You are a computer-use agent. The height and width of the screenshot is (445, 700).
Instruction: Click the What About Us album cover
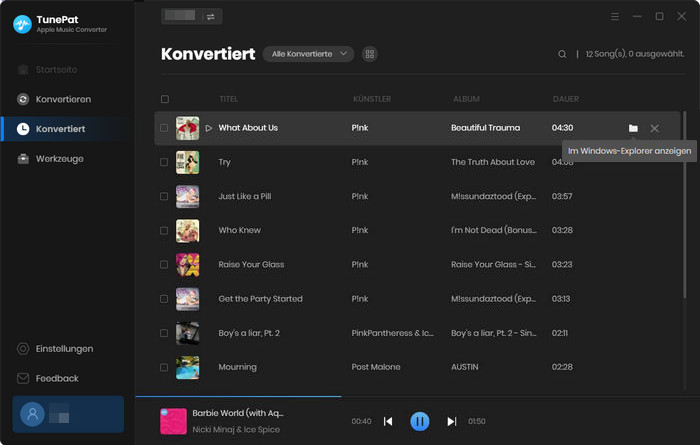pyautogui.click(x=188, y=128)
